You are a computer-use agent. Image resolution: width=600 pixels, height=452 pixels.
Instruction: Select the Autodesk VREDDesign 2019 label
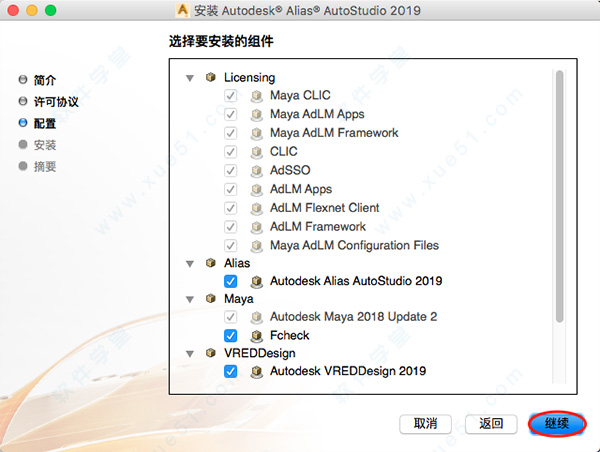(348, 371)
